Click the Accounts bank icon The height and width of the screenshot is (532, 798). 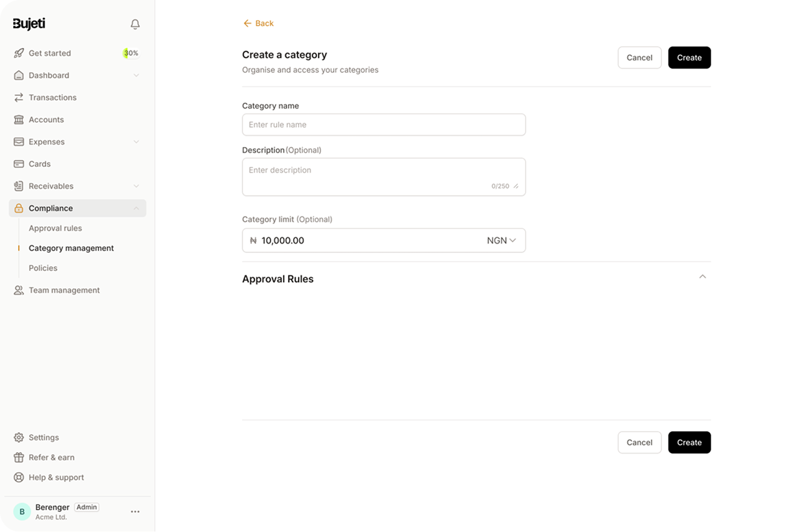[18, 120]
